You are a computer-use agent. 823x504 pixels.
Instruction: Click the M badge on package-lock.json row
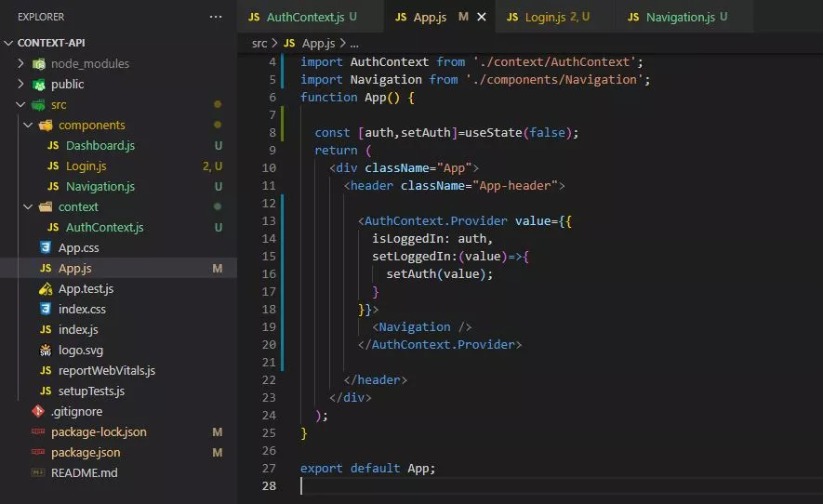coord(218,432)
